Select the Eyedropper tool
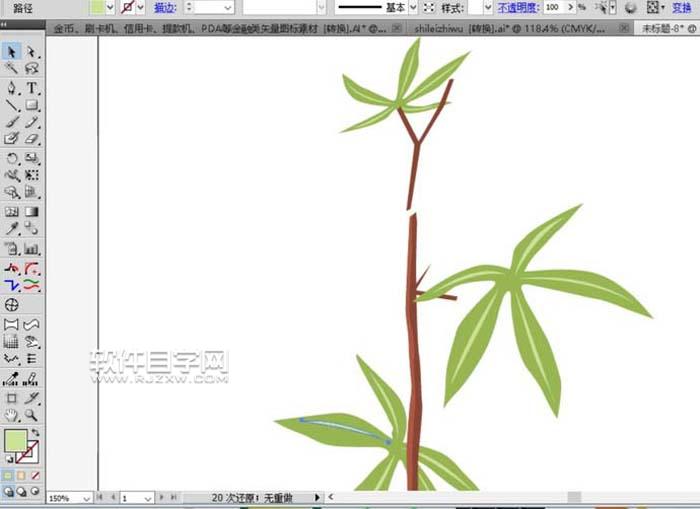The image size is (700, 509). [x=12, y=229]
